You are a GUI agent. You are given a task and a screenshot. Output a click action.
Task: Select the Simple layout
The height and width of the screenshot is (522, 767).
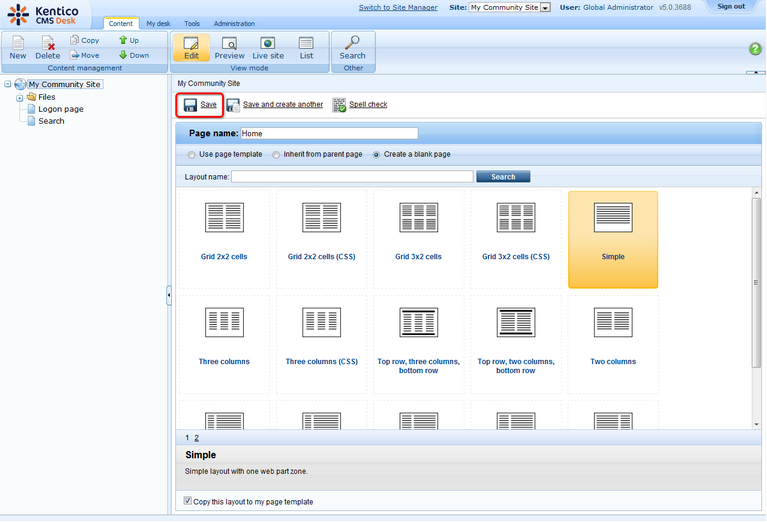pyautogui.click(x=613, y=239)
